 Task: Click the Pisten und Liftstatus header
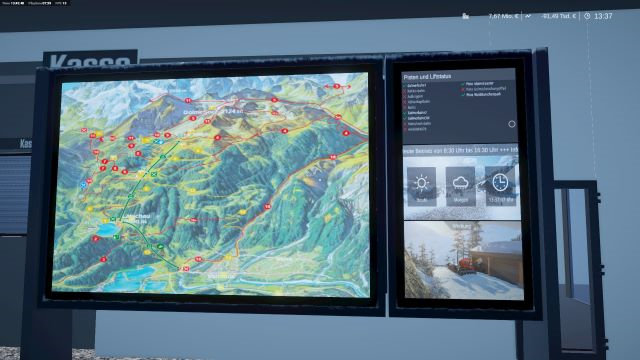427,77
